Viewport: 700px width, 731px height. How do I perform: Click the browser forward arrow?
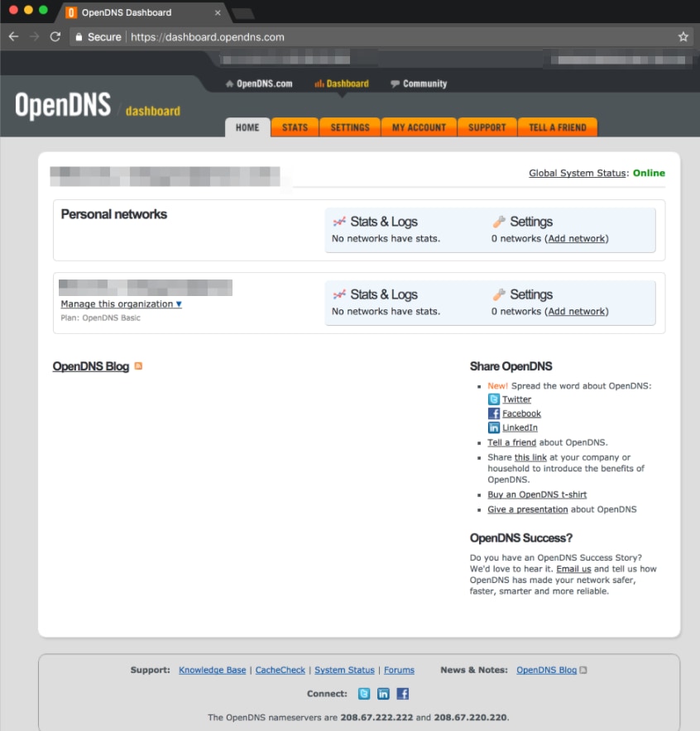(x=35, y=37)
